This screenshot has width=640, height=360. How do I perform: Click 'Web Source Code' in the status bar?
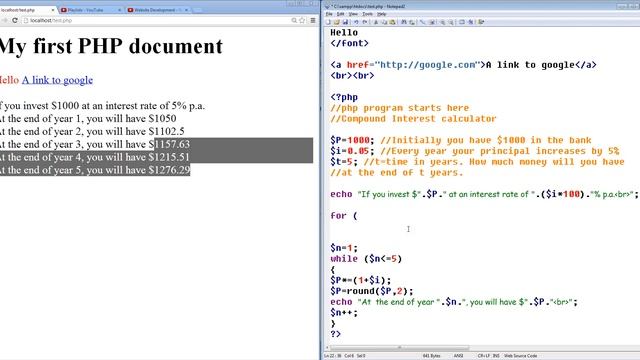[520, 356]
